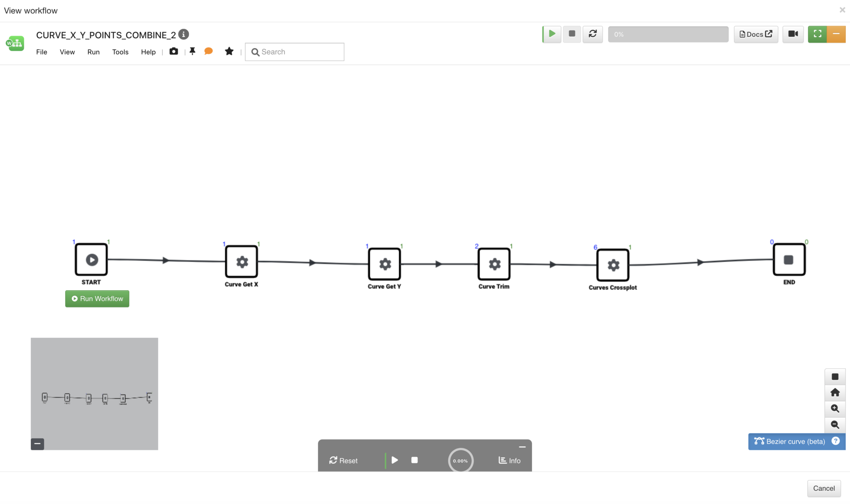Viewport: 850px width, 504px height.
Task: Click the Search field in the toolbar
Action: [x=294, y=51]
